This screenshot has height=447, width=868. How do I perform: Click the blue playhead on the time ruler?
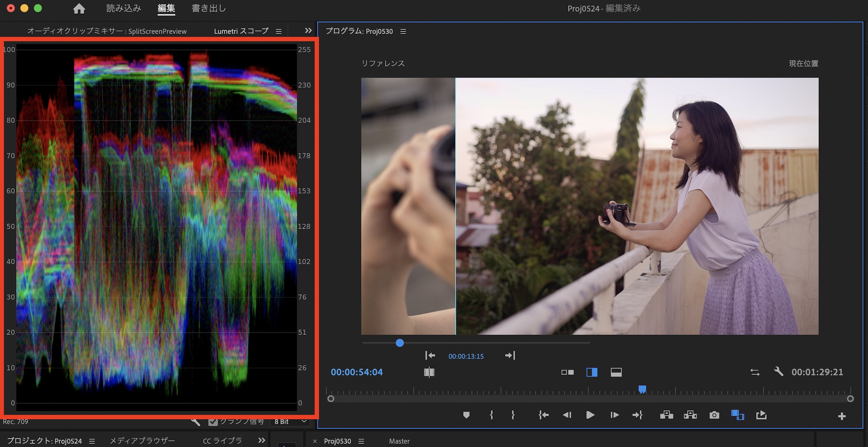pos(642,389)
